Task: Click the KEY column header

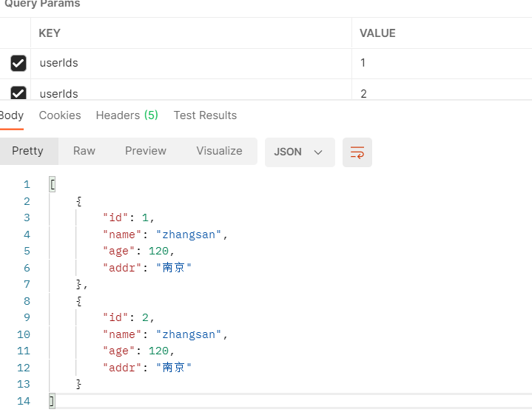Action: coord(50,33)
